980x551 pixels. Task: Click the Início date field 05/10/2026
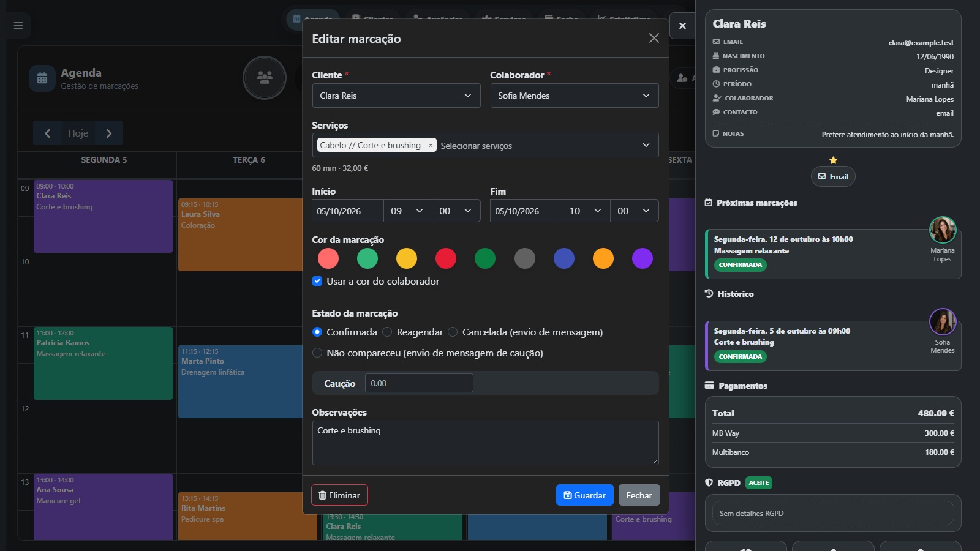pos(348,211)
